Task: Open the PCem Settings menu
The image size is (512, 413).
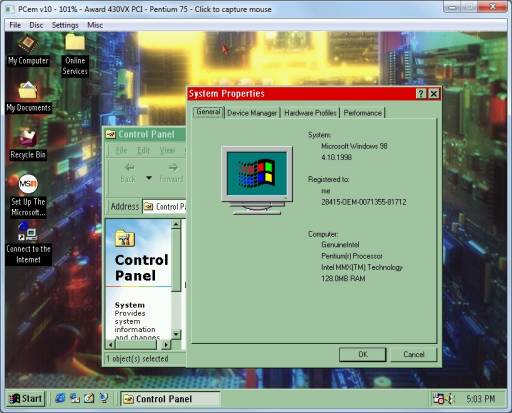Action: tap(65, 25)
